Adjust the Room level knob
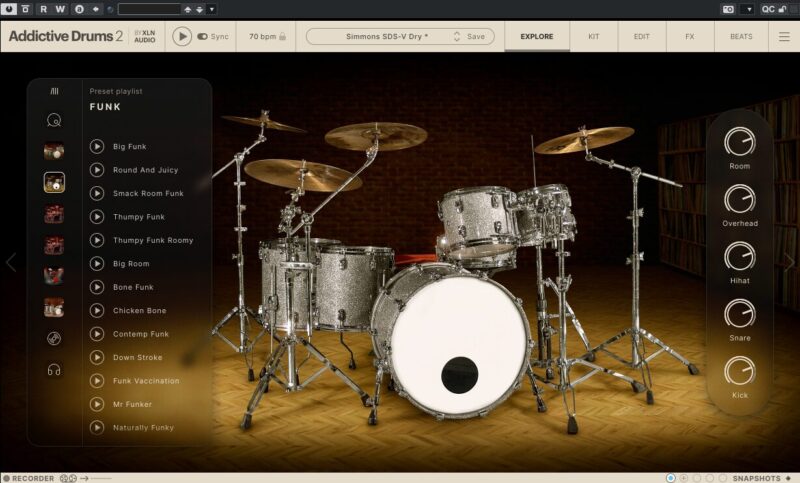800x483 pixels. [x=739, y=142]
